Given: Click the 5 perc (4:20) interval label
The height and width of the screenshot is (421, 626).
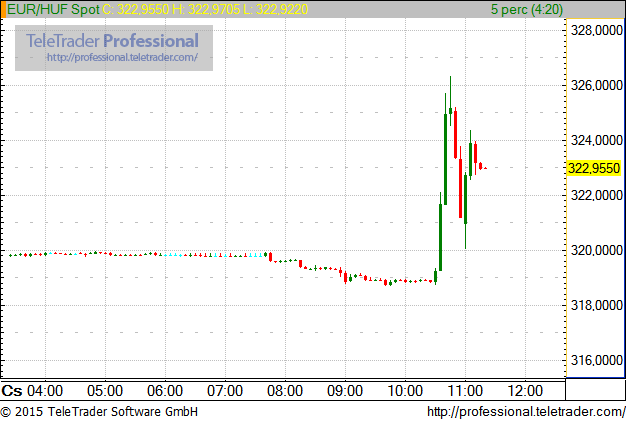Looking at the screenshot, I should point(527,9).
